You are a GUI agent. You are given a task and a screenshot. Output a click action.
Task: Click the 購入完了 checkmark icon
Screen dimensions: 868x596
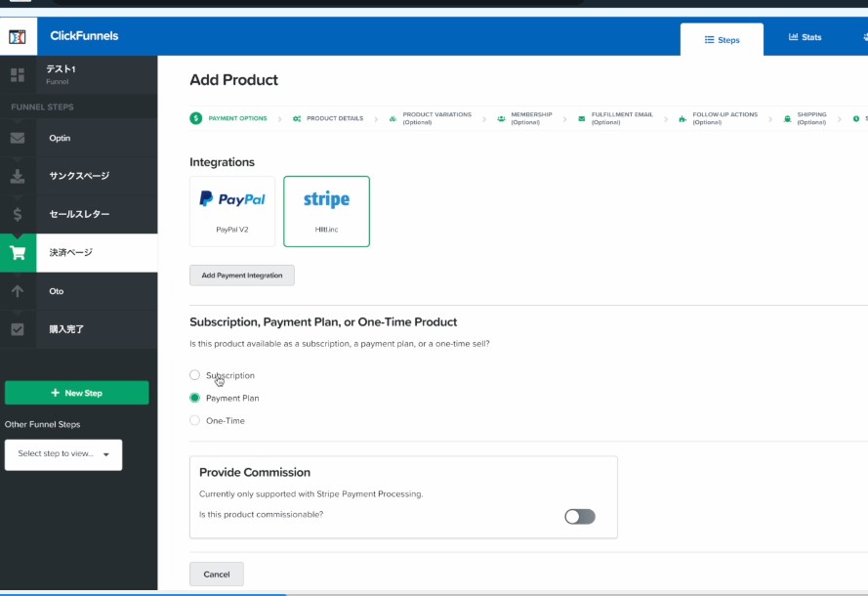tap(18, 329)
